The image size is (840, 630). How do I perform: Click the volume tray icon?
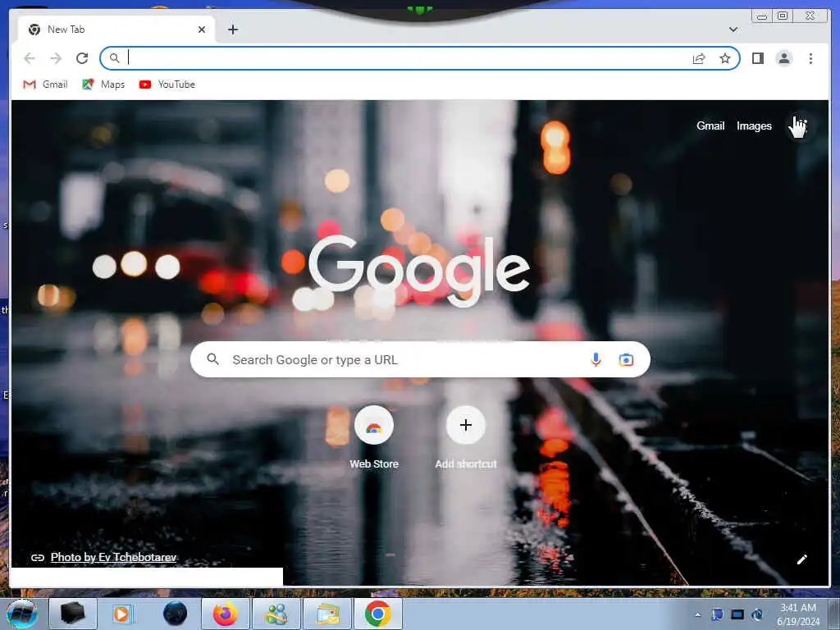(x=757, y=614)
